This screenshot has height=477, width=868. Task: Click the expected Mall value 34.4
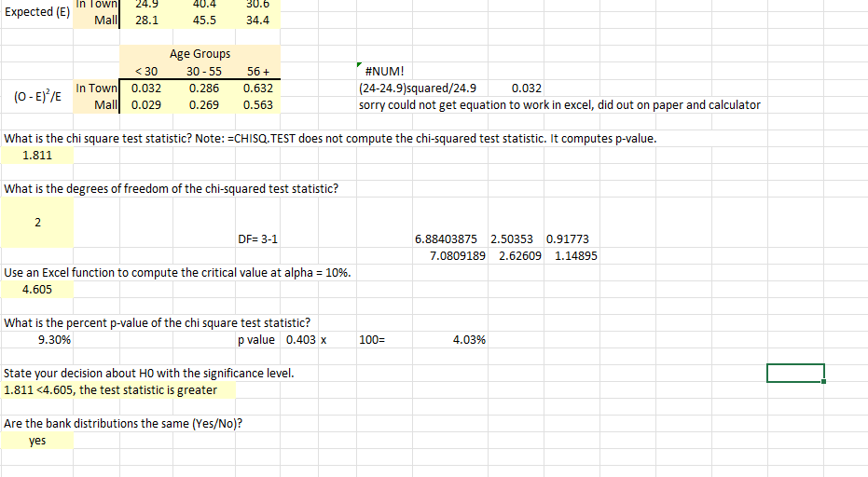coord(258,20)
